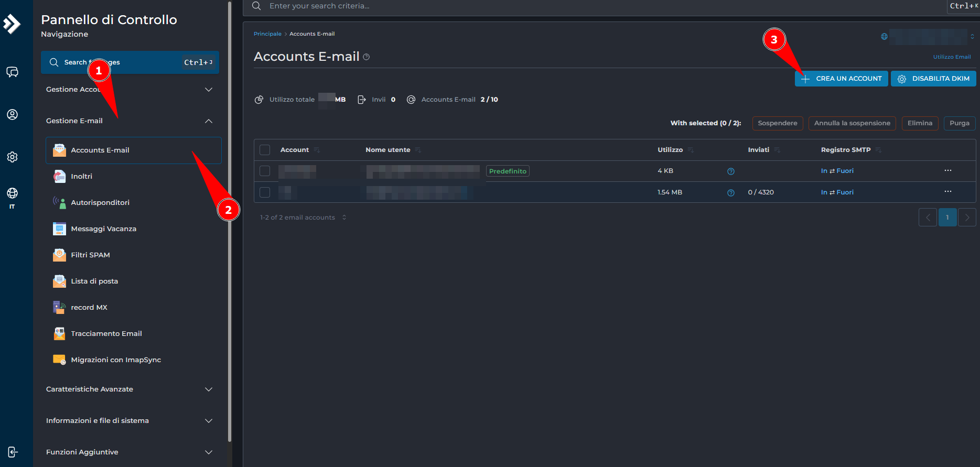Open Autorisponditori menu item
Viewport: 980px width, 467px height.
pyautogui.click(x=134, y=203)
